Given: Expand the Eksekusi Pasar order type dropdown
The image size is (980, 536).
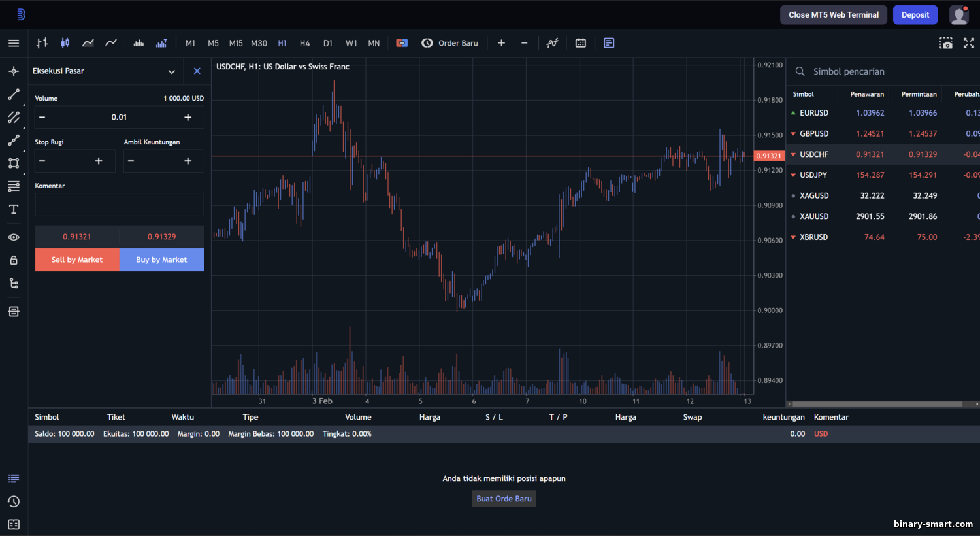Looking at the screenshot, I should coord(171,71).
